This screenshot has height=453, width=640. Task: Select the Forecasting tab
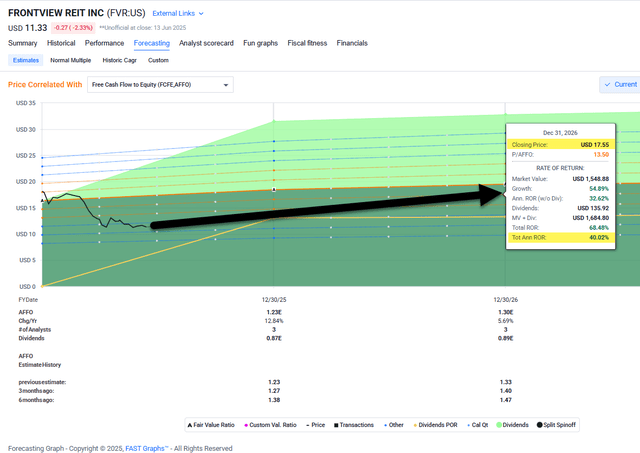(151, 43)
